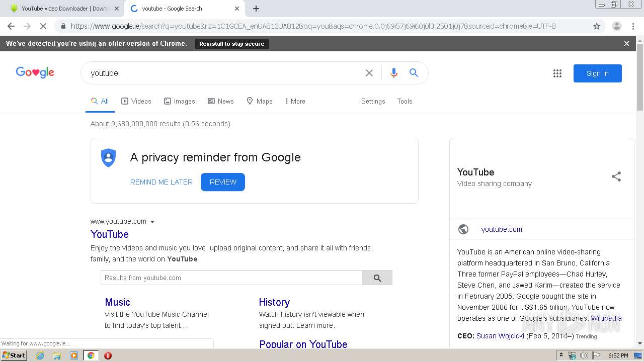The width and height of the screenshot is (644, 362).
Task: Clear the search box text
Action: [x=369, y=73]
